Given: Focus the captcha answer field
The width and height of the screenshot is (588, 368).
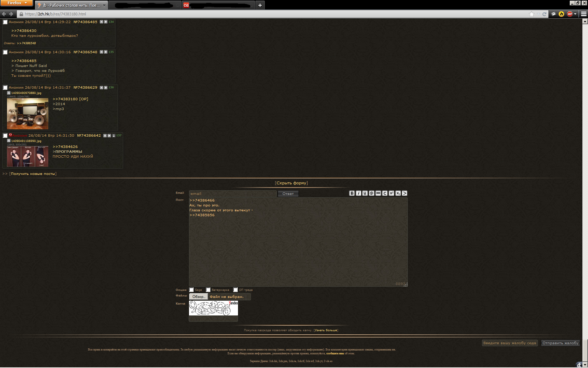Looking at the screenshot, I should (x=213, y=319).
